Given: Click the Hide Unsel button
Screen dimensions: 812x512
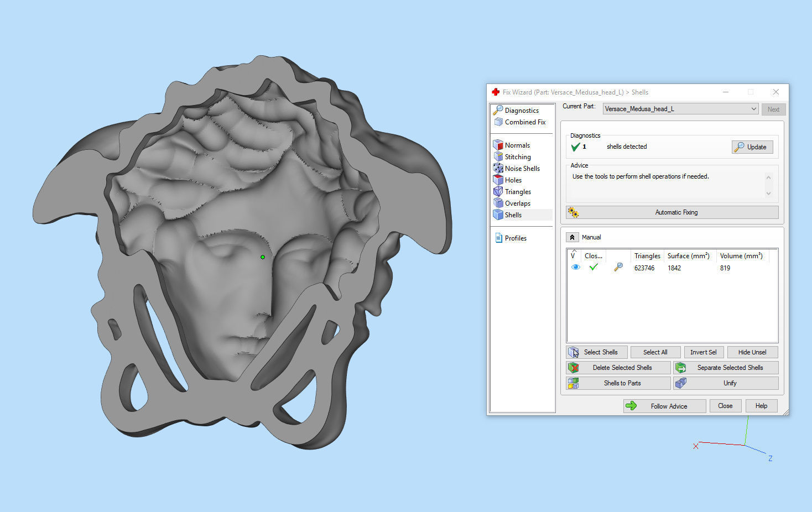Looking at the screenshot, I should [752, 352].
